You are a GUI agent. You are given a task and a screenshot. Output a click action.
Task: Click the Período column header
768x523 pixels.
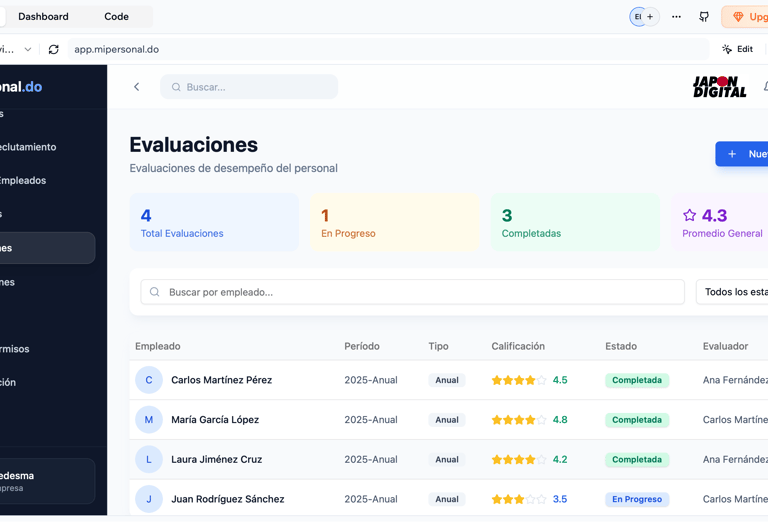(x=362, y=346)
